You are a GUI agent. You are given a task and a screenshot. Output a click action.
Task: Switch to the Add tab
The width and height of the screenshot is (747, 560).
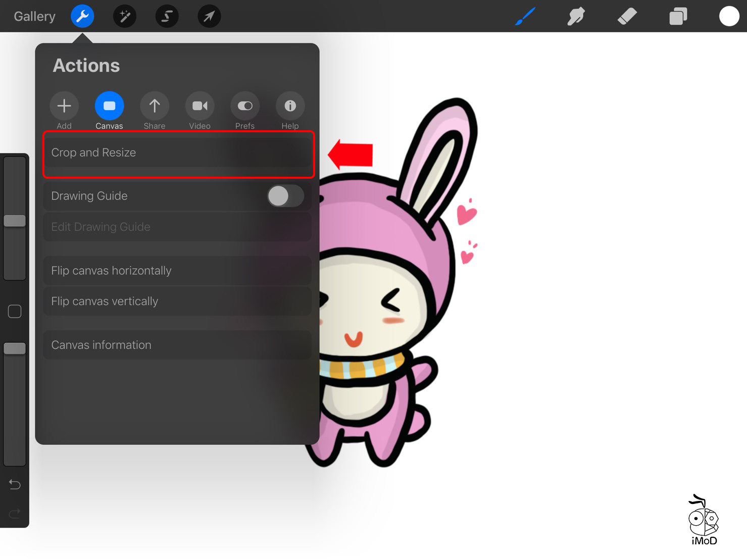[64, 106]
